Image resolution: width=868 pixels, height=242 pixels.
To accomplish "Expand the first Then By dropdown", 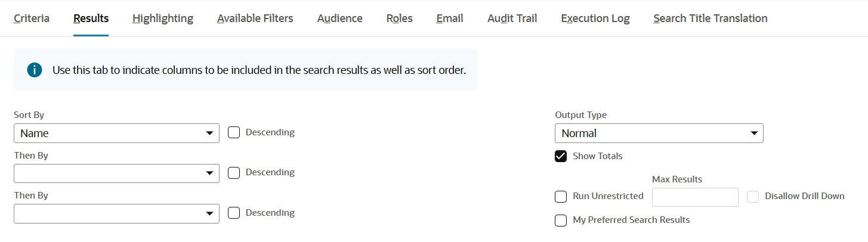I will tap(116, 173).
